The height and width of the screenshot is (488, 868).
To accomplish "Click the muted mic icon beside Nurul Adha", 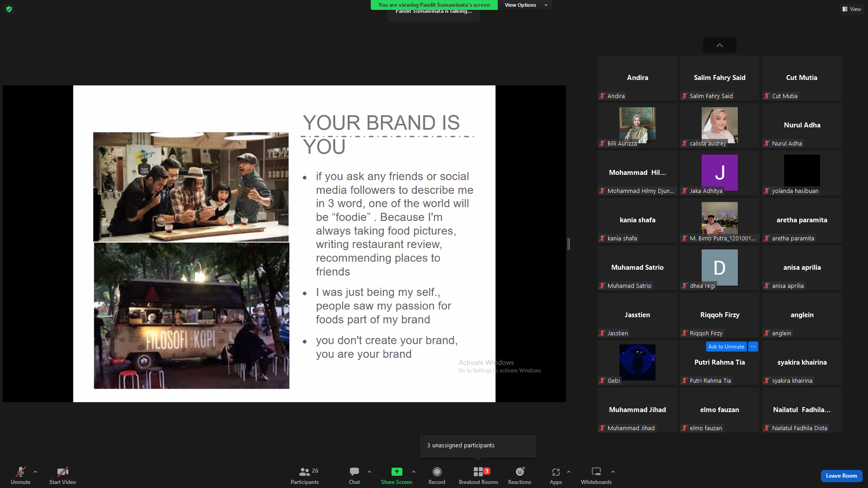I will click(767, 144).
